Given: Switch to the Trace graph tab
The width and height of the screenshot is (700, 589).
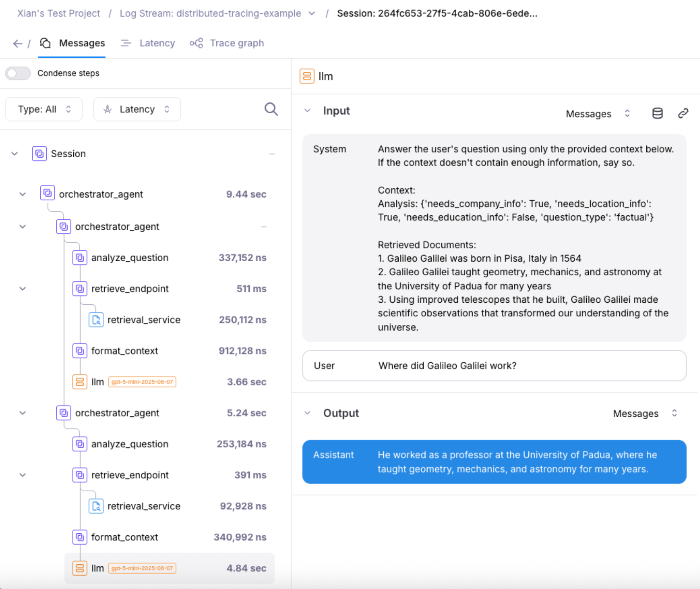Looking at the screenshot, I should [x=227, y=43].
